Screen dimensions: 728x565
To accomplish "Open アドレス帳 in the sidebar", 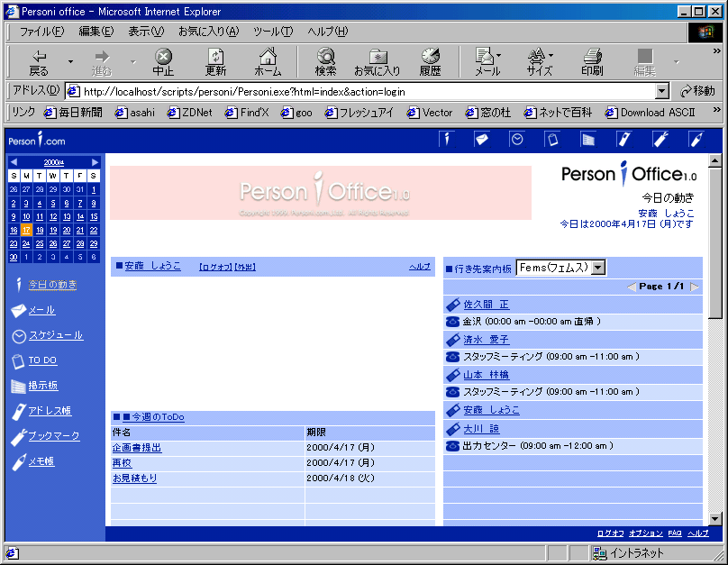I will pos(50,410).
